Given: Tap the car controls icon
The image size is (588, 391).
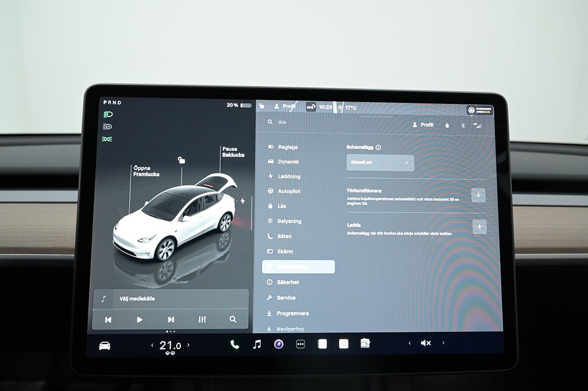Looking at the screenshot, I should pyautogui.click(x=105, y=345).
